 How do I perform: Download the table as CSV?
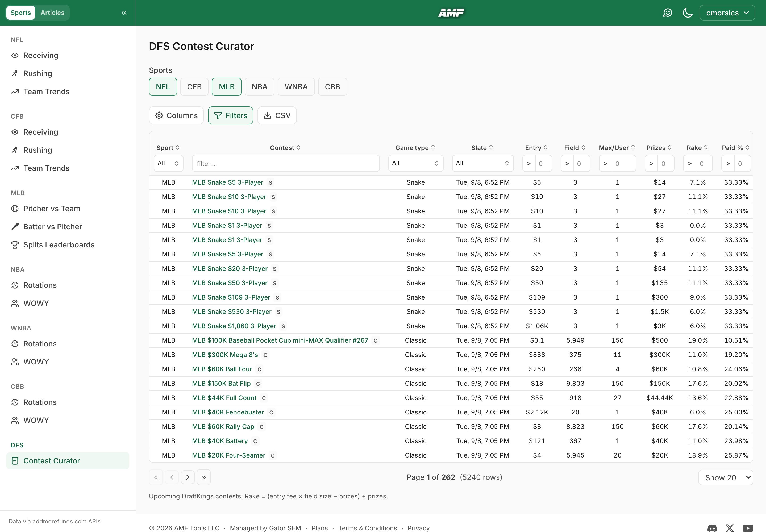(x=277, y=115)
